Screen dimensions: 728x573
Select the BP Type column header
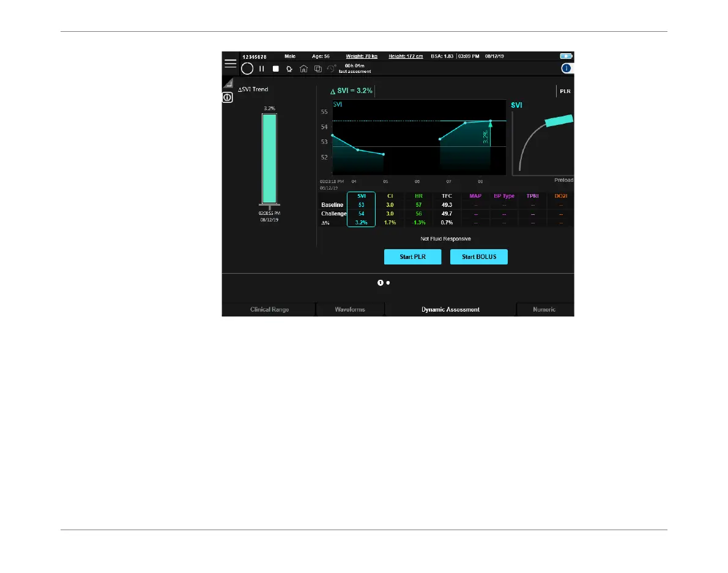(504, 196)
